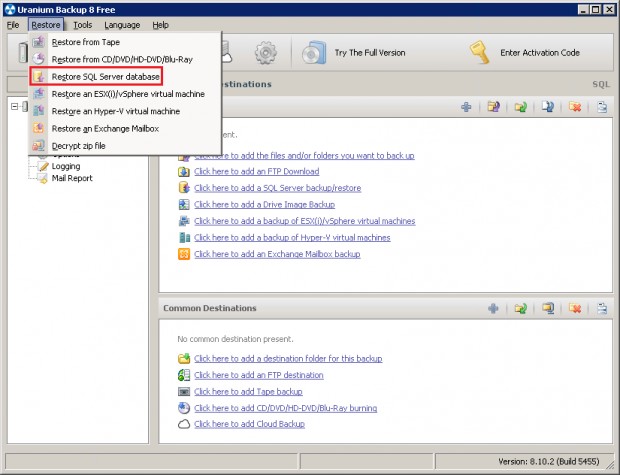Select Mail Report in the tree
Image resolution: width=620 pixels, height=475 pixels.
pos(72,178)
